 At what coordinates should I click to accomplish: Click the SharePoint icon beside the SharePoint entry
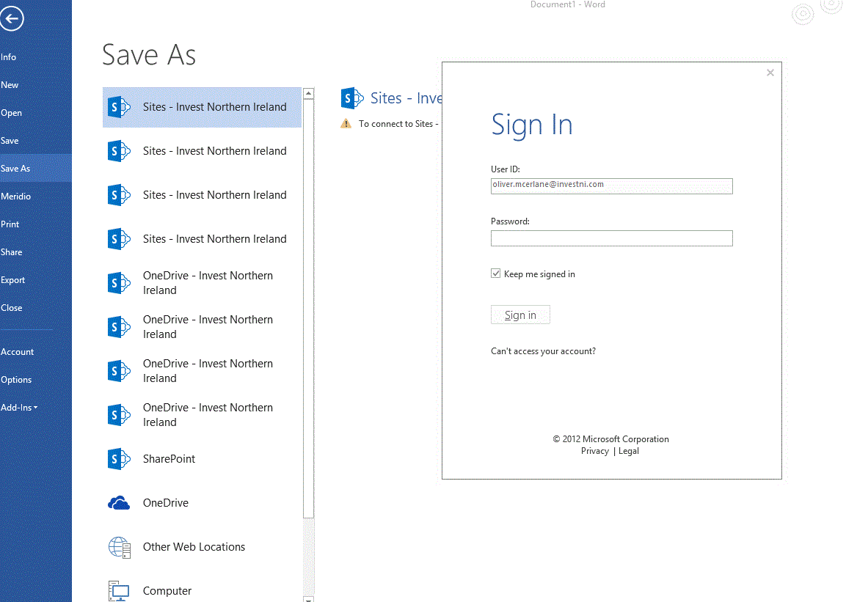click(x=118, y=458)
